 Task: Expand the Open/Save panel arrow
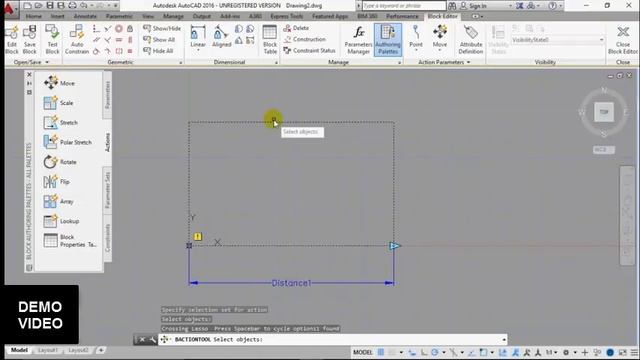[47, 62]
